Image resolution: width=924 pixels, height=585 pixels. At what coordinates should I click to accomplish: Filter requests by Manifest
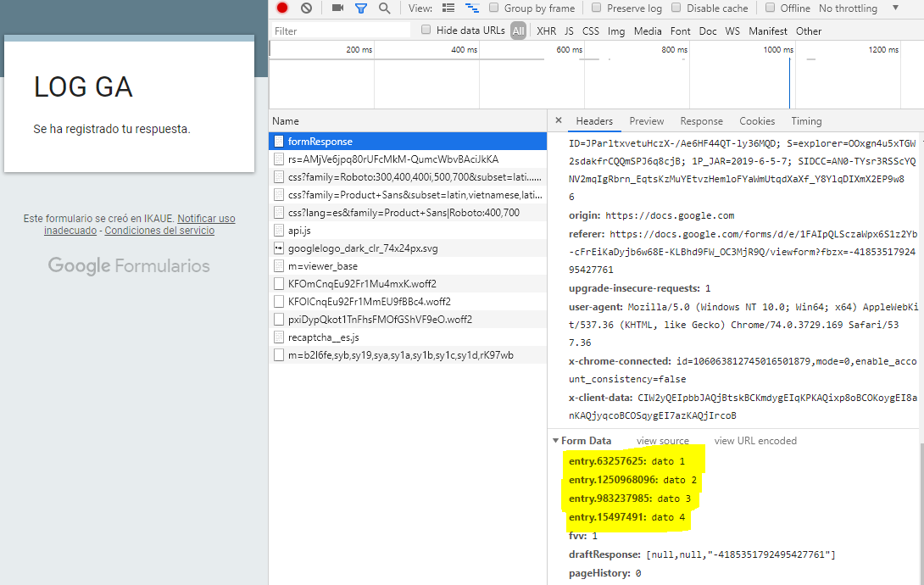[x=768, y=31]
